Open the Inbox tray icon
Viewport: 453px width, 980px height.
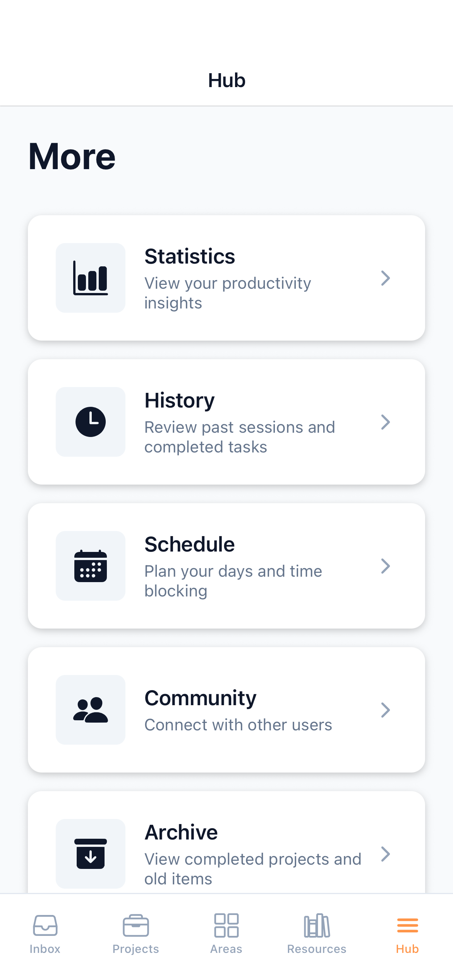(x=45, y=926)
